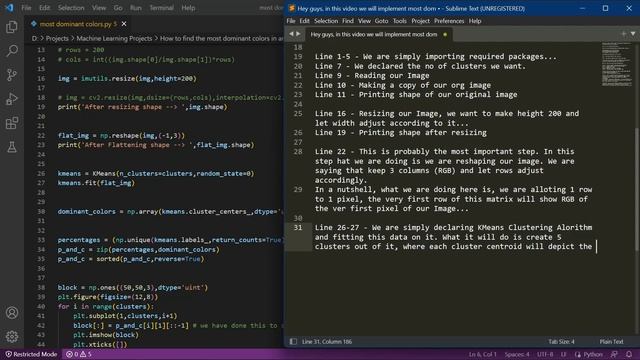Open the Explorer view in VS Code
This screenshot has width=640, height=360.
point(12,27)
